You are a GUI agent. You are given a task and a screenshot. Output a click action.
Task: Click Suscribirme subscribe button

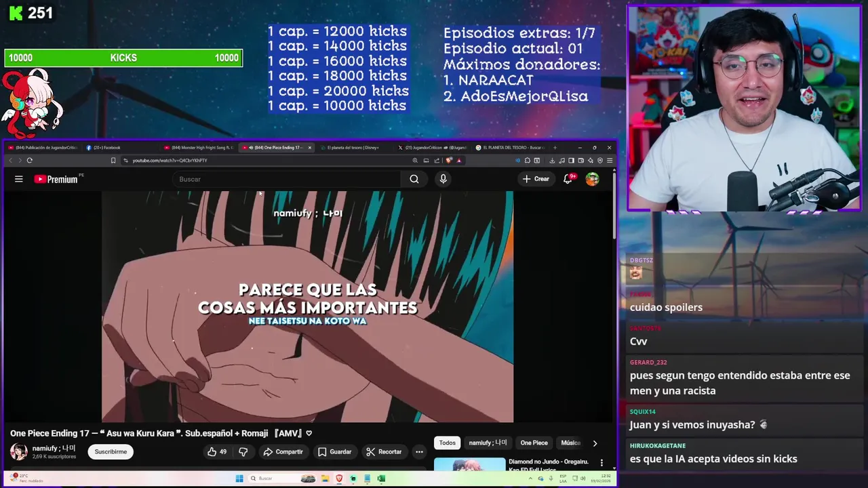pos(111,451)
